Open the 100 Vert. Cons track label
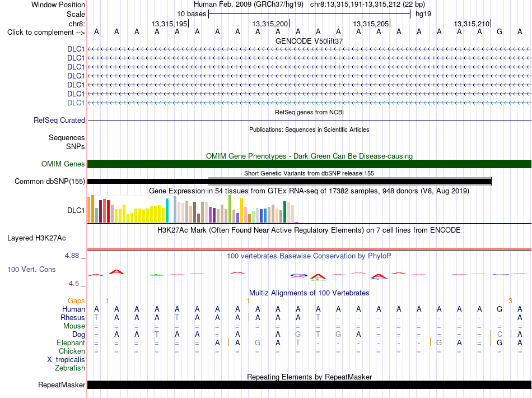 tap(31, 269)
